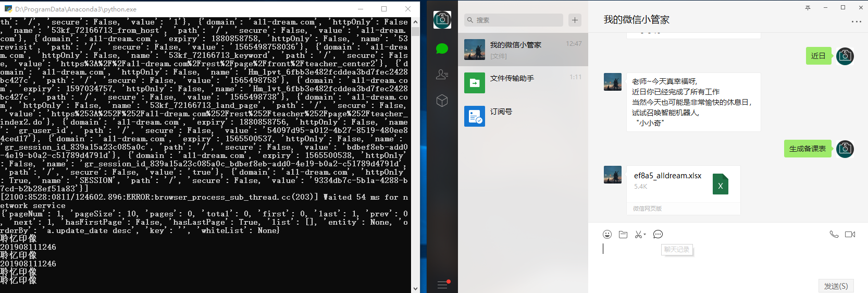Viewport: 868px width, 293px height.
Task: Click the console scrollbar up arrow
Action: tap(415, 22)
